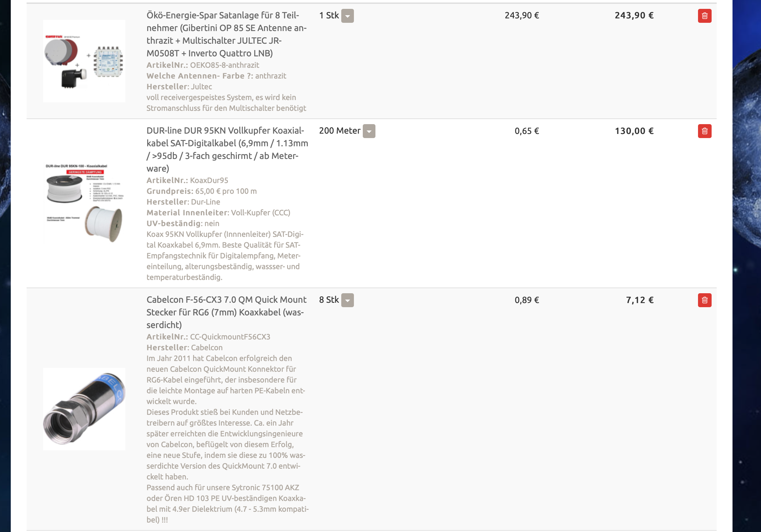Viewport: 761px width, 532px height.
Task: Click the satellite dish system product image
Action: click(x=84, y=61)
